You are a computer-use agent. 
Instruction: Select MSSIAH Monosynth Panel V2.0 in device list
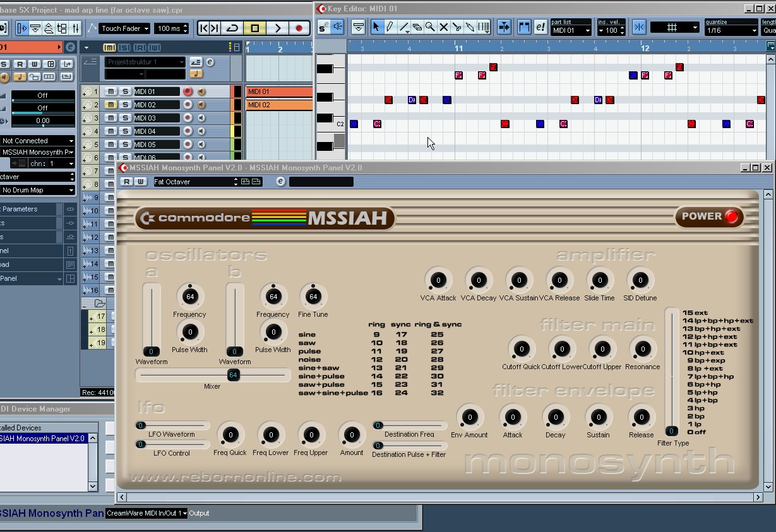[43, 439]
